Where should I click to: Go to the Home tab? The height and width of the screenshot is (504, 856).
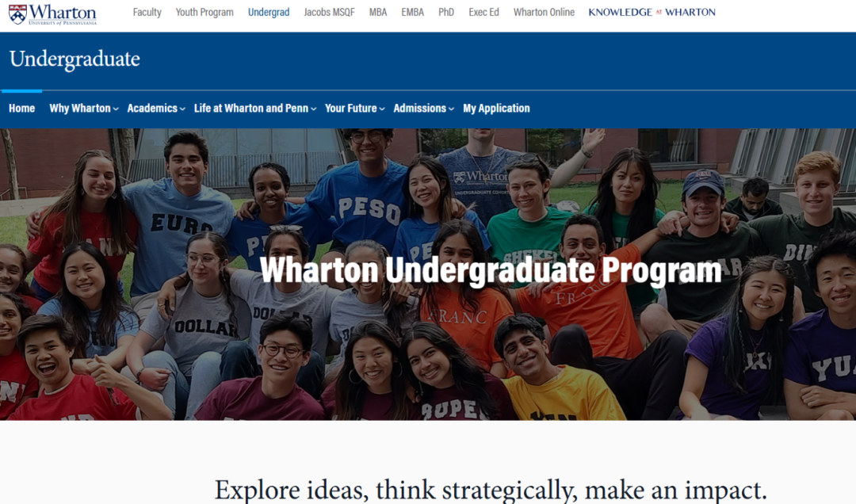[x=22, y=108]
